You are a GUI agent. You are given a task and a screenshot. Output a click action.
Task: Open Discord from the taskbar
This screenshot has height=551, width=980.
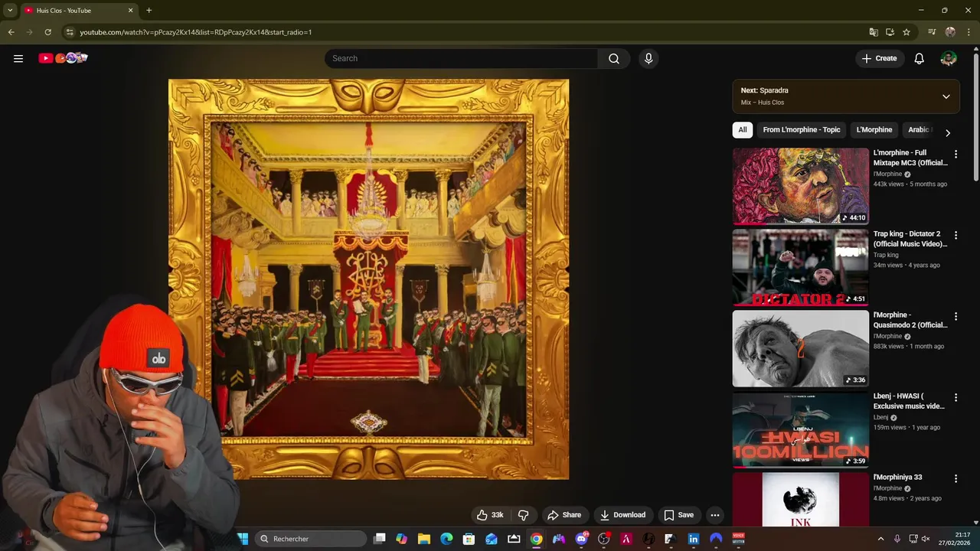coord(581,539)
